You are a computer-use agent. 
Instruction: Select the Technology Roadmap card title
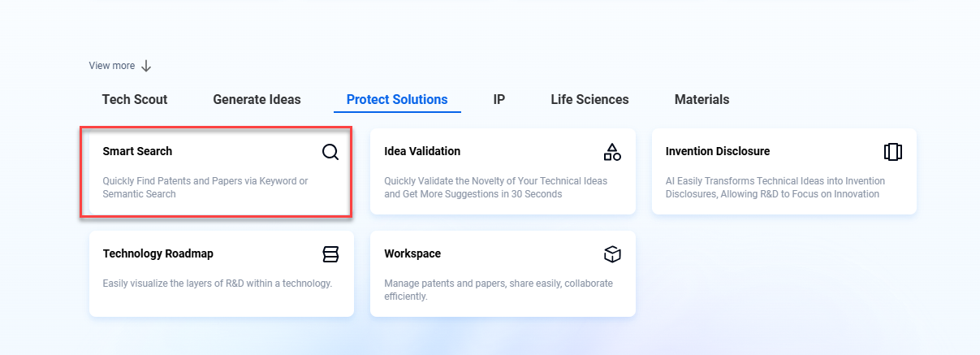[158, 253]
